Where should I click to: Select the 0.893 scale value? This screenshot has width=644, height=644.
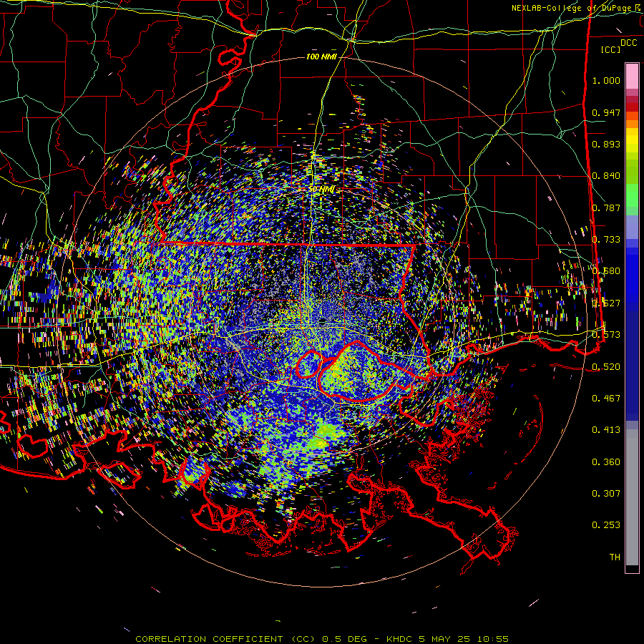[606, 144]
